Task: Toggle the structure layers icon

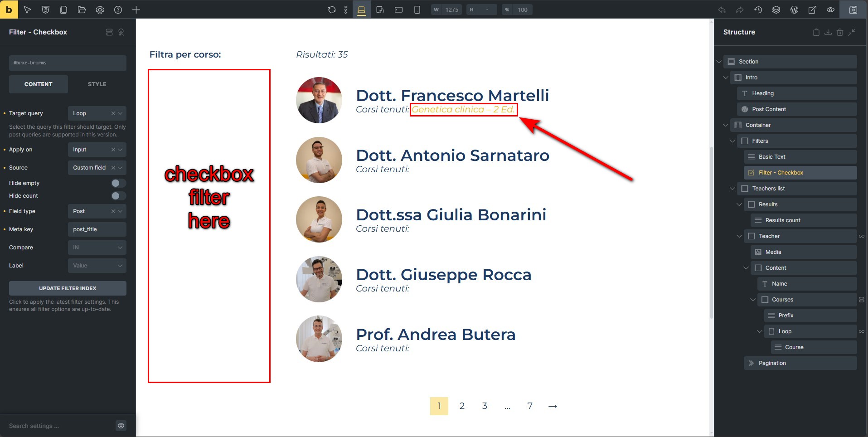Action: [776, 10]
